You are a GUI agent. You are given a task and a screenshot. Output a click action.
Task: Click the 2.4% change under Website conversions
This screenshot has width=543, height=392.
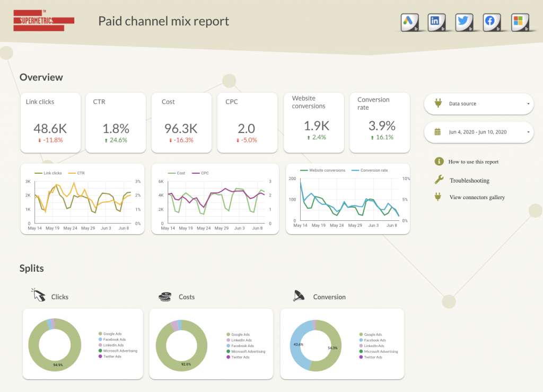(317, 137)
